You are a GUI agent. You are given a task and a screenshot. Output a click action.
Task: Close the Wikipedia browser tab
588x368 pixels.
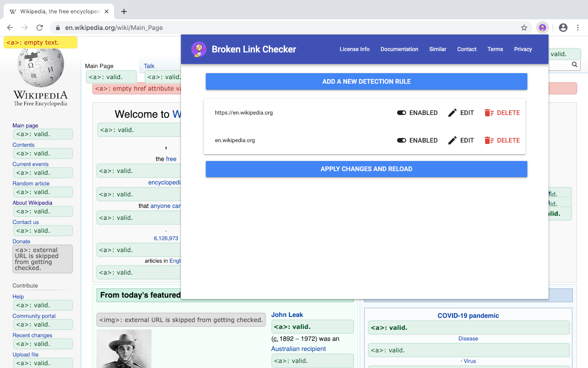(106, 11)
